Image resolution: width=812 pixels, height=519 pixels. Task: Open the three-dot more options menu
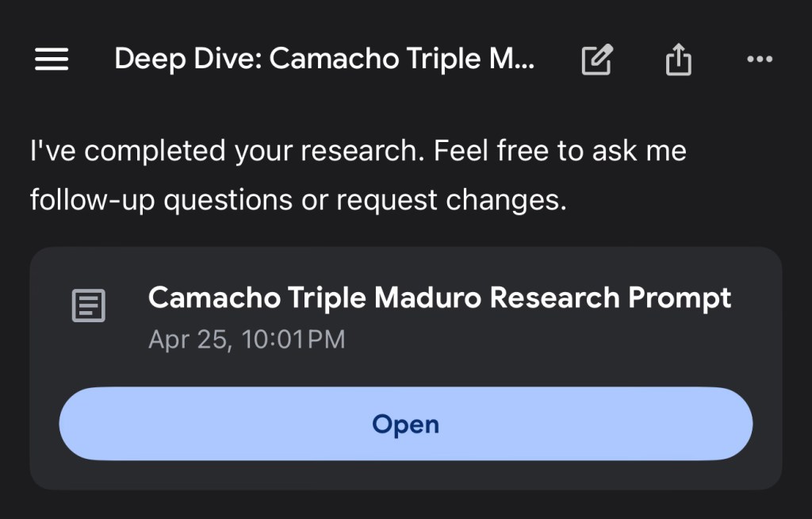(x=760, y=60)
